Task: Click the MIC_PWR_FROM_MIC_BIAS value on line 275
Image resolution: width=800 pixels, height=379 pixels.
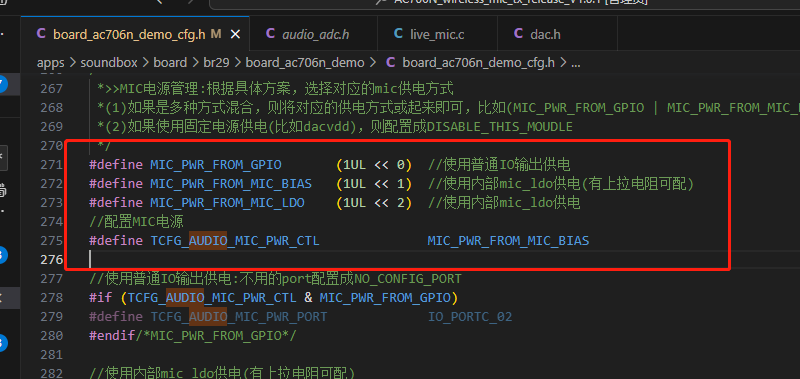Action: pyautogui.click(x=508, y=240)
